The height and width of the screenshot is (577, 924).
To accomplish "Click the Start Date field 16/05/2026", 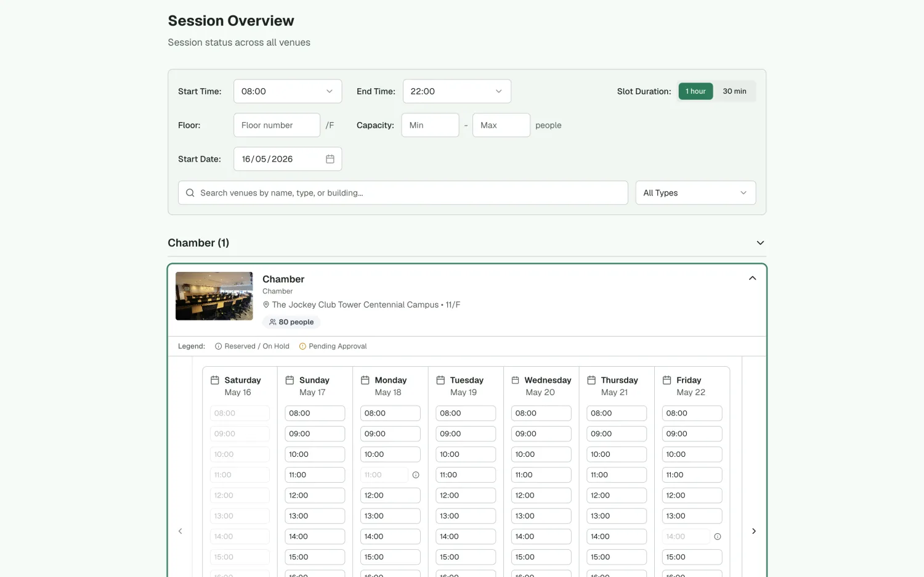I will (x=288, y=159).
